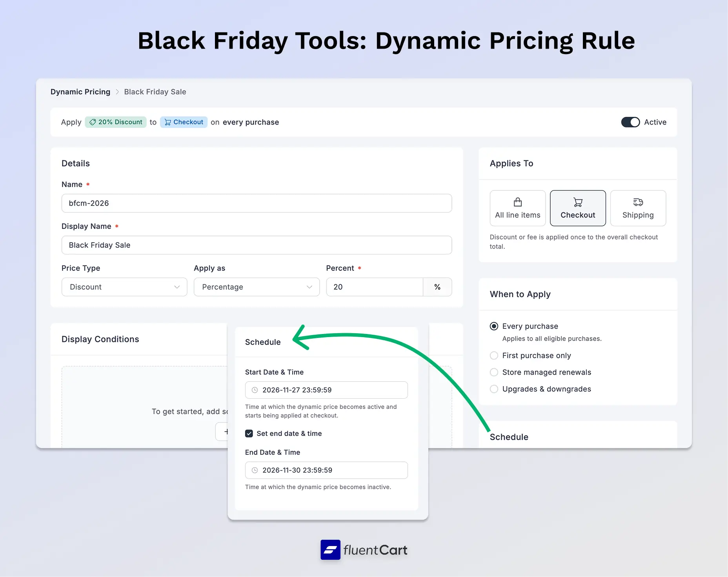Click the Display Name input field
This screenshot has width=728, height=577.
[257, 245]
